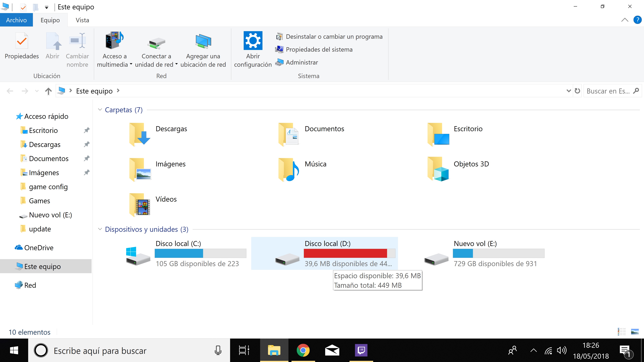This screenshot has width=644, height=362.
Task: Select Nuevo vol (E:) drive icon
Action: pos(436,259)
